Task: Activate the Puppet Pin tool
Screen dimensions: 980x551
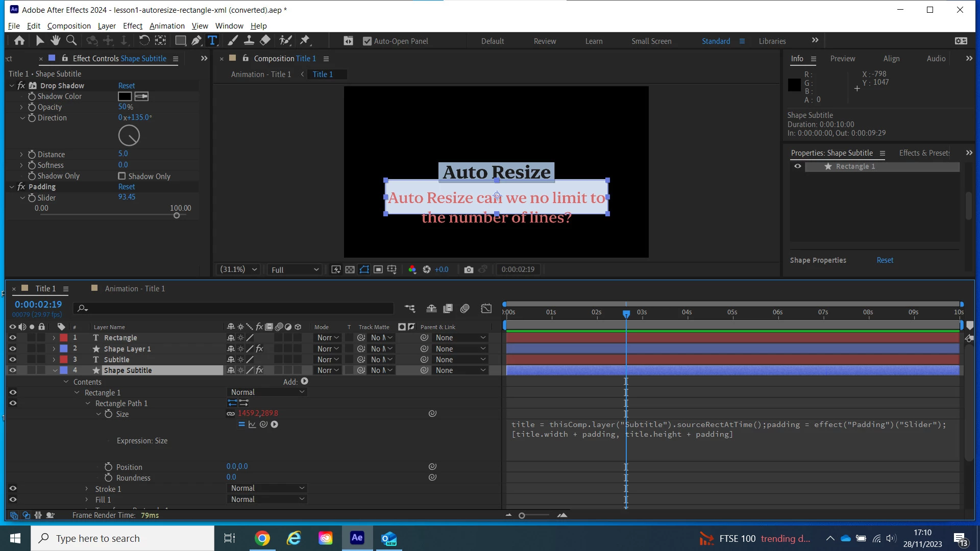Action: [305, 41]
